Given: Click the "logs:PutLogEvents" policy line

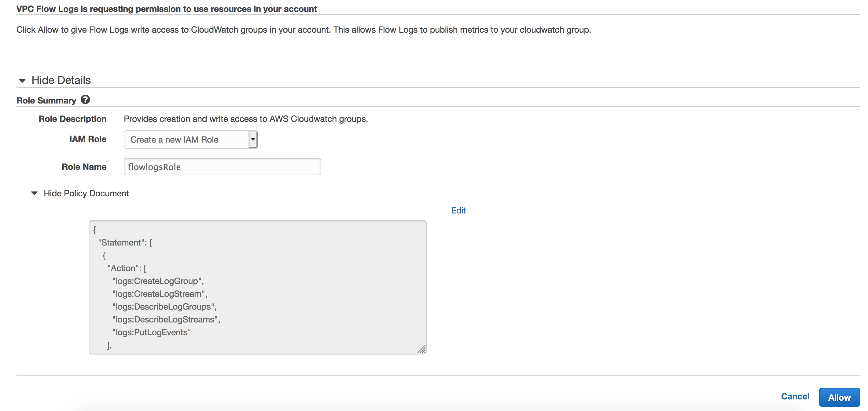Looking at the screenshot, I should click(x=152, y=332).
